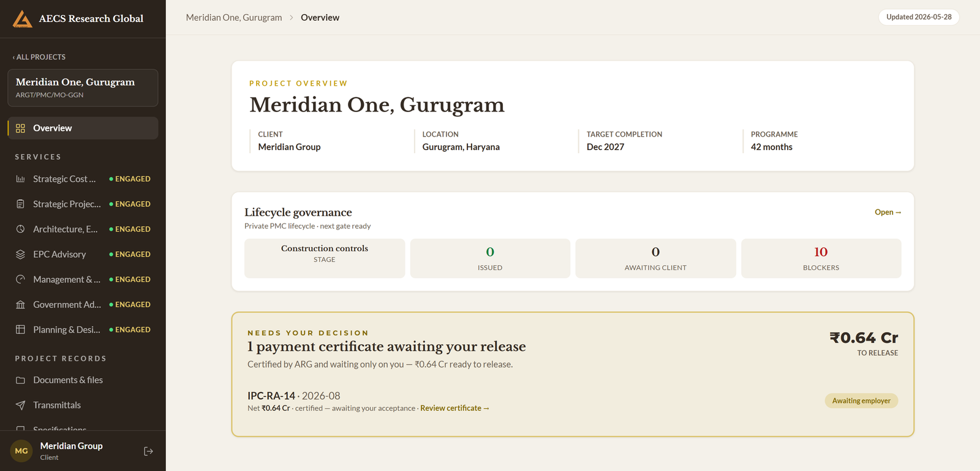
Task: Click the Construction controls stage tile
Action: click(x=325, y=258)
